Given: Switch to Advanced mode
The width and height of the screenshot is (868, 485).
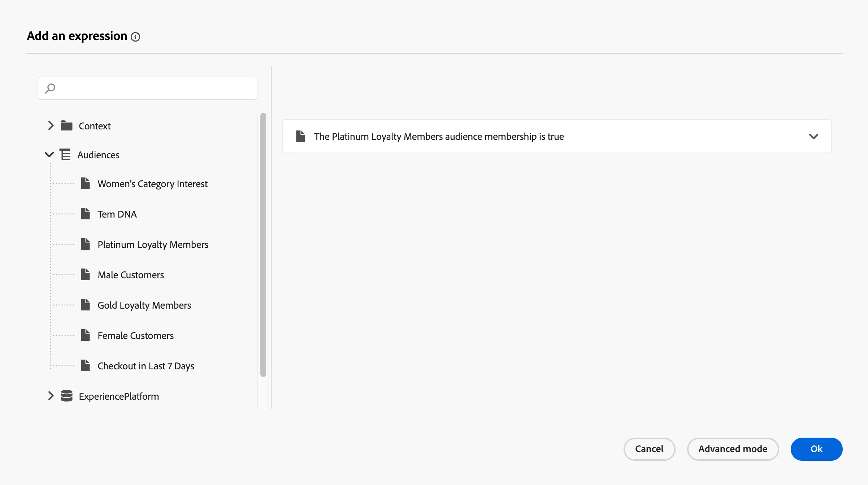Looking at the screenshot, I should click(x=733, y=449).
